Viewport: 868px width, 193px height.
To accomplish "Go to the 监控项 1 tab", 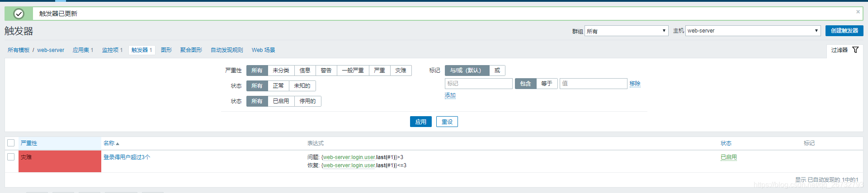I will point(112,50).
